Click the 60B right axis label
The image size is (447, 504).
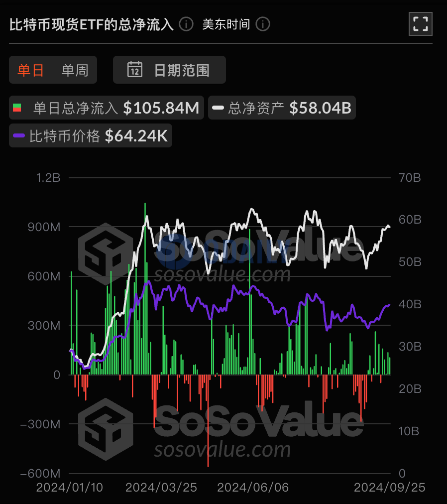(410, 220)
